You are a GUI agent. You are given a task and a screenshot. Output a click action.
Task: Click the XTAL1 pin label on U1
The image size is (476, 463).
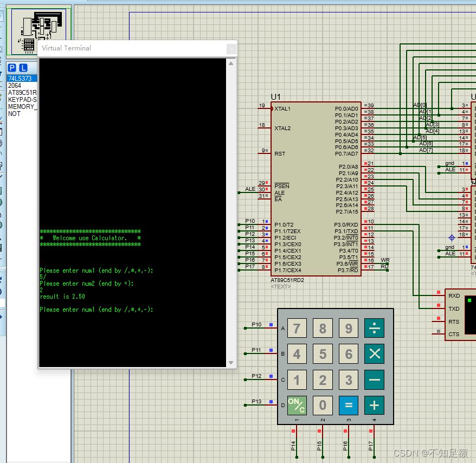pyautogui.click(x=282, y=108)
